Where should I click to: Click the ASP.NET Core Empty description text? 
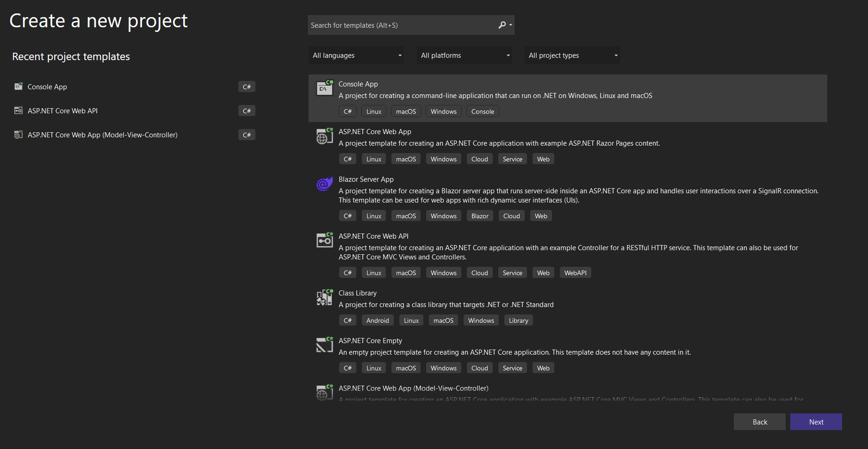[x=515, y=352]
